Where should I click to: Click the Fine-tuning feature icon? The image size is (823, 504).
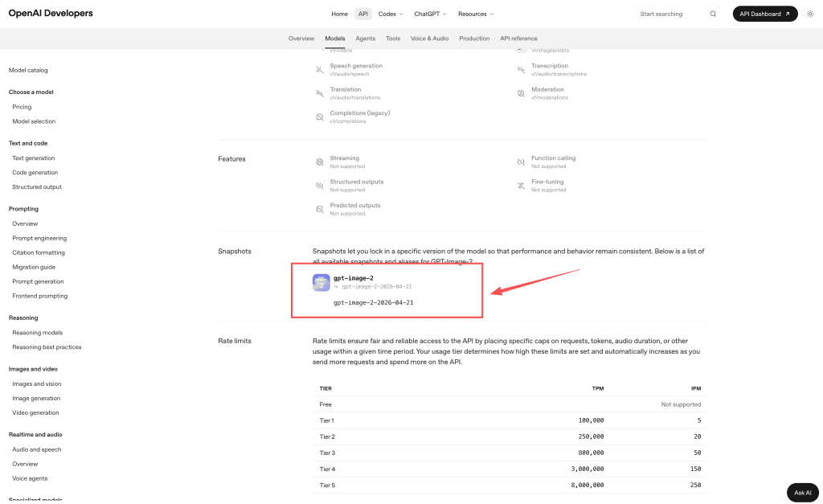(x=521, y=186)
